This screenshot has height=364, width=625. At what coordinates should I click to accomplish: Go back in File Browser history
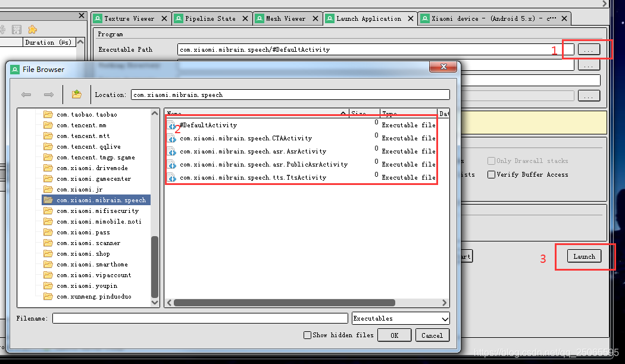pyautogui.click(x=26, y=95)
